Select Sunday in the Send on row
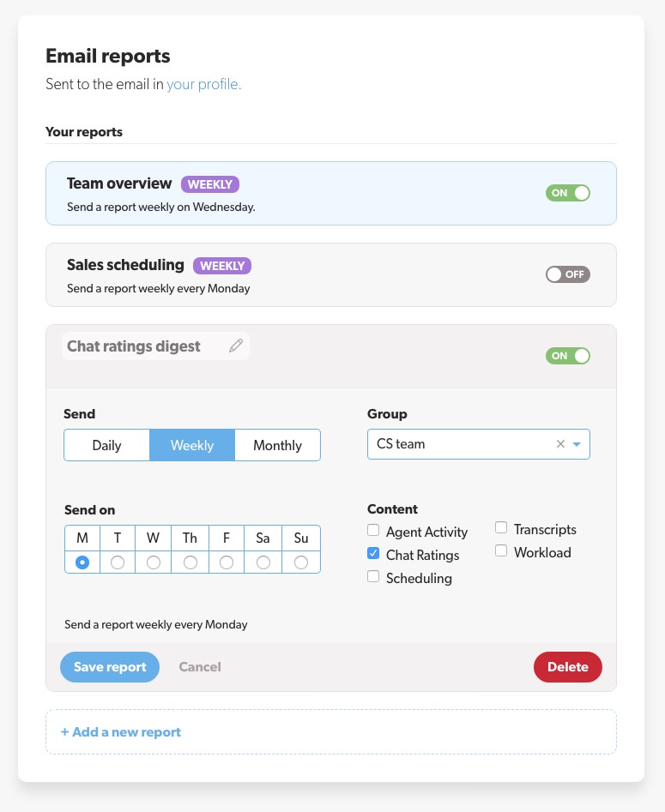Image resolution: width=665 pixels, height=812 pixels. coord(301,562)
